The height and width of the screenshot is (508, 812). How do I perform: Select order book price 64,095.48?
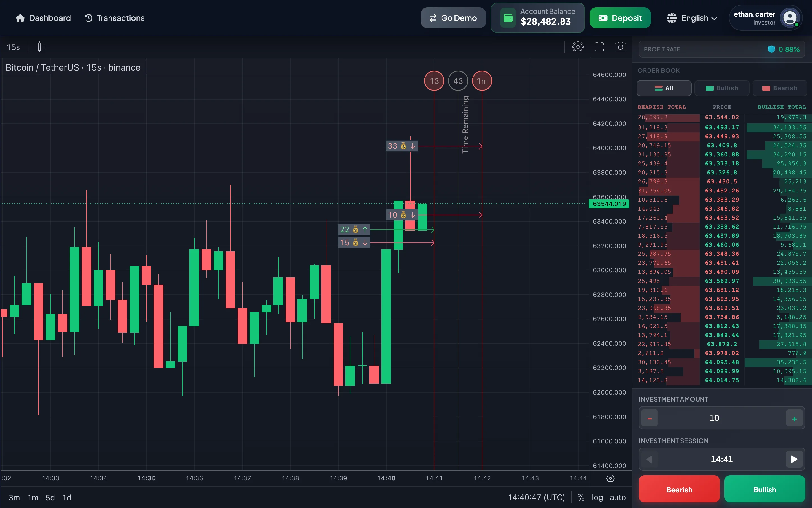click(x=722, y=362)
